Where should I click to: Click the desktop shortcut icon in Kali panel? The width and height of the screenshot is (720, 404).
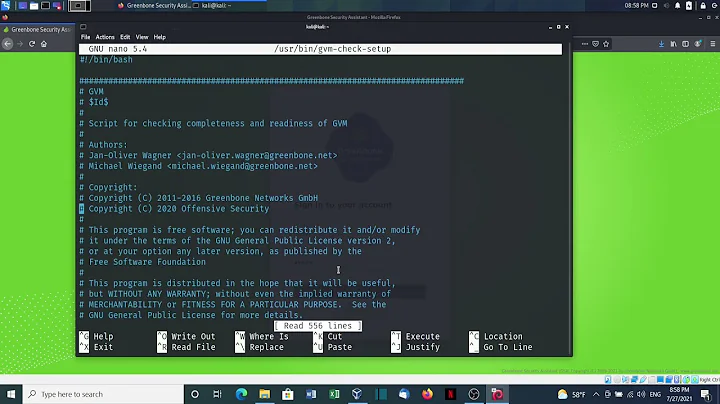[22, 6]
